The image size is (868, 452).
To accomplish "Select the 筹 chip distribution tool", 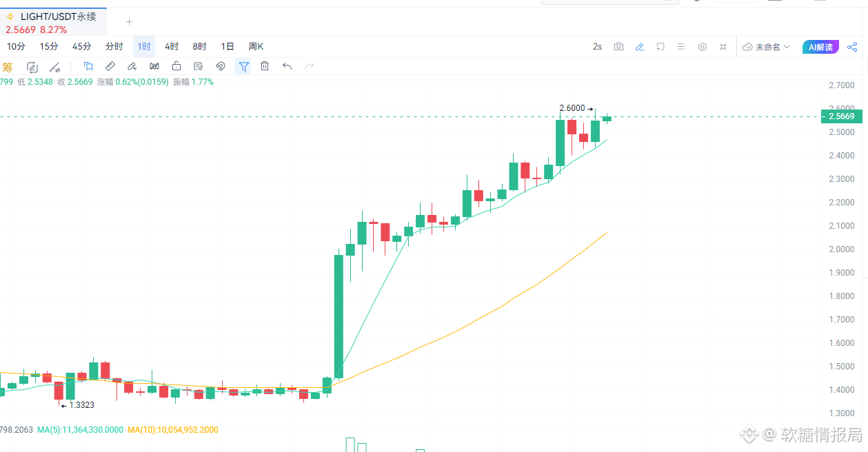I will pos(7,67).
